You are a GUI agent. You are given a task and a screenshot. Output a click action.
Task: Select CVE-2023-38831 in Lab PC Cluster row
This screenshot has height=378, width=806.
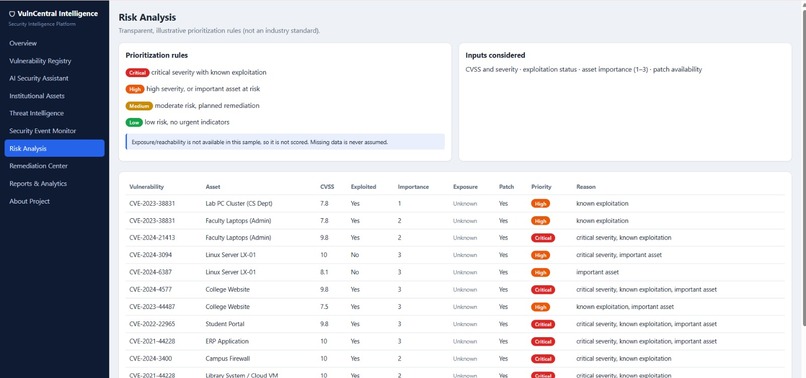click(x=152, y=204)
